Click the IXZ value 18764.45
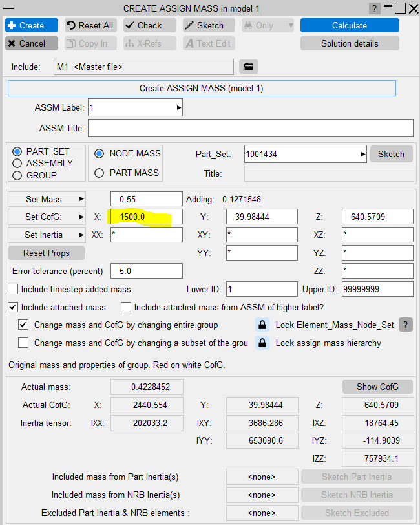Image resolution: width=420 pixels, height=525 pixels. [378, 423]
